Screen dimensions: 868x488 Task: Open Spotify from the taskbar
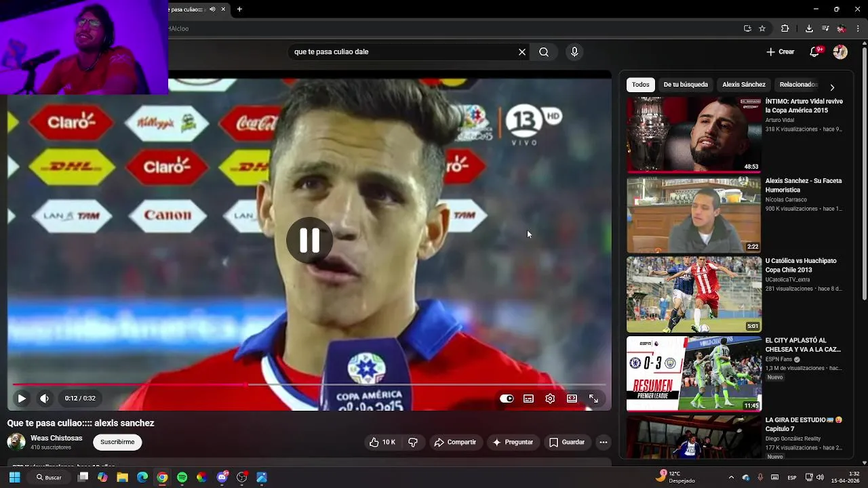click(x=182, y=477)
